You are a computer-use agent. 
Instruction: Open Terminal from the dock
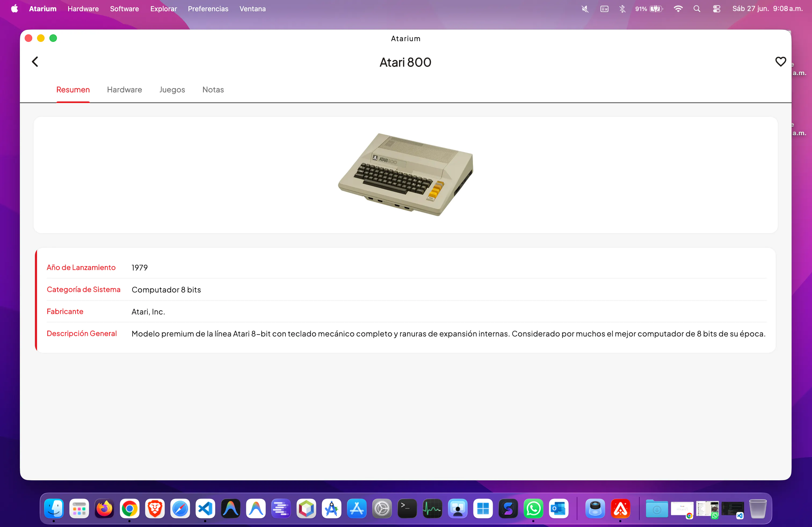(407, 508)
